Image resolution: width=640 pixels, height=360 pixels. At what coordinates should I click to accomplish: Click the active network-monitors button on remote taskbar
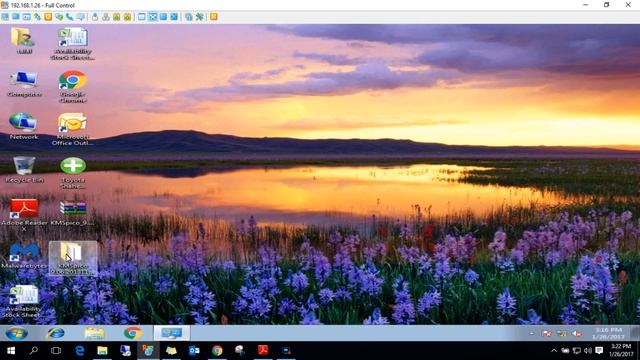click(x=171, y=333)
